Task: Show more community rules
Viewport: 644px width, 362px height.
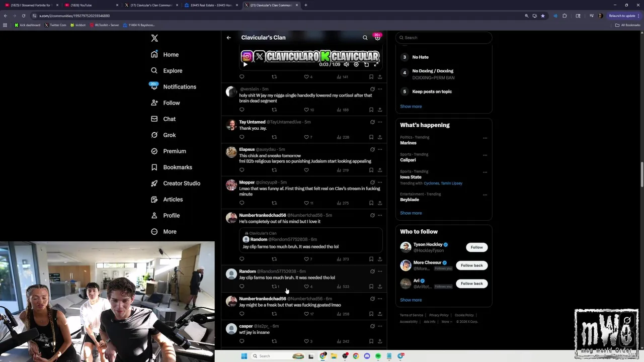Action: point(411,107)
